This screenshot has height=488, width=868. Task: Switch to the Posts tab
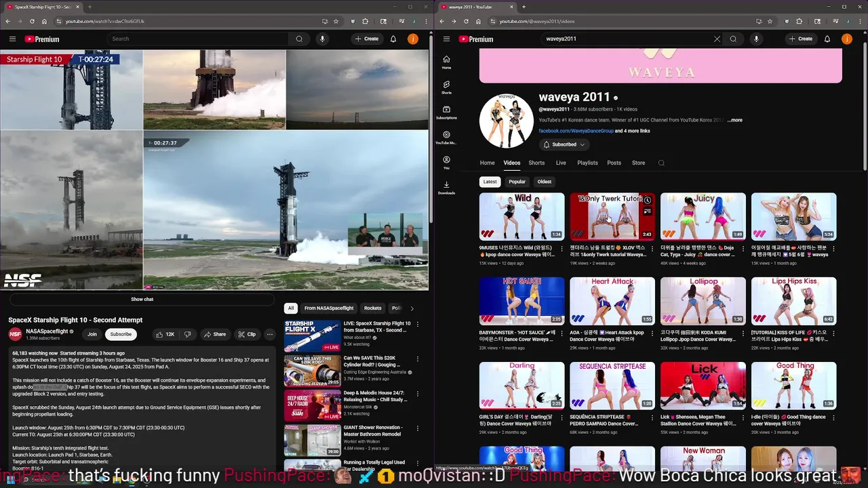(x=614, y=163)
